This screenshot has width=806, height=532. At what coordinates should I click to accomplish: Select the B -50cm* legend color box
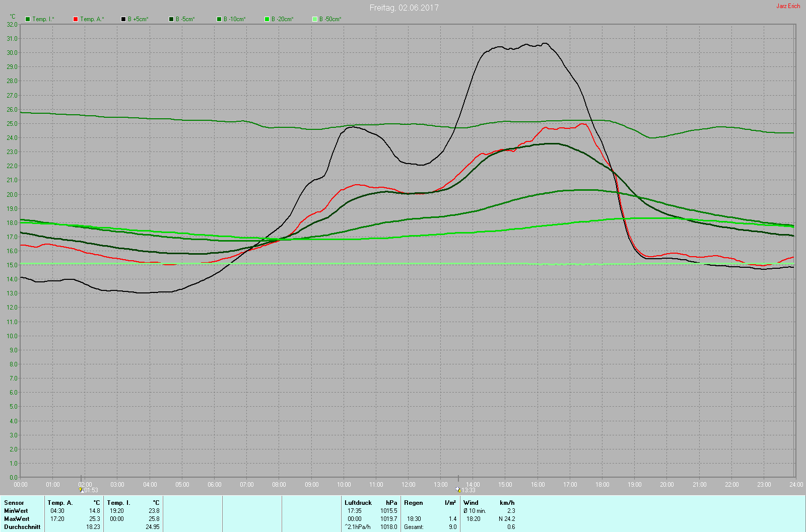tap(315, 19)
